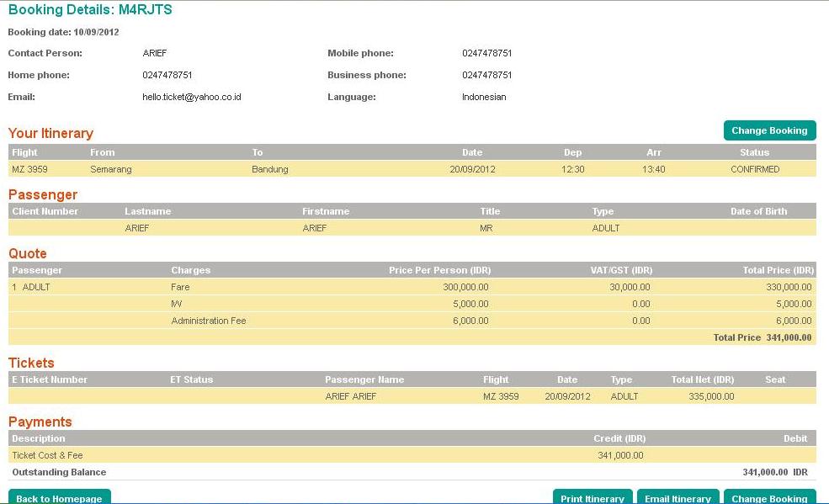Viewport: 829px width, 504px height.
Task: Go Back to Homepage
Action: [x=59, y=497]
